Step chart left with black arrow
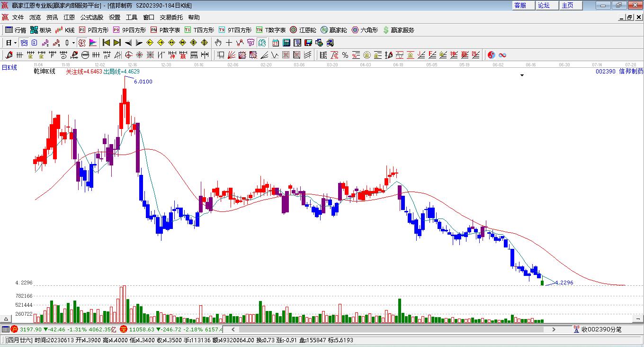644x347 pixels. pyautogui.click(x=128, y=43)
